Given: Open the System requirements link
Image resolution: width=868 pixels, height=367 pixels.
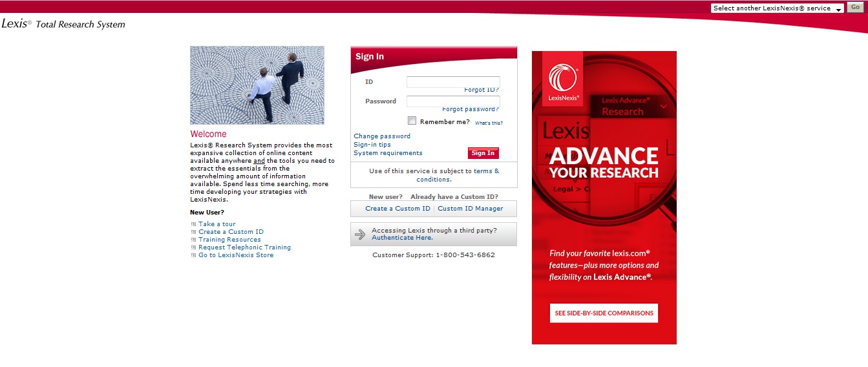Looking at the screenshot, I should point(388,153).
